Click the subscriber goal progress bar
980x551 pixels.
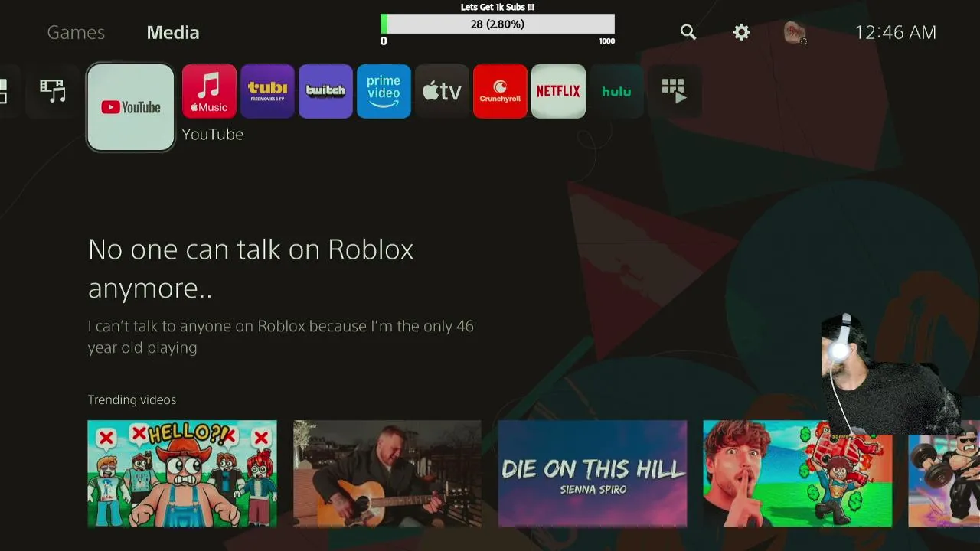[x=498, y=24]
